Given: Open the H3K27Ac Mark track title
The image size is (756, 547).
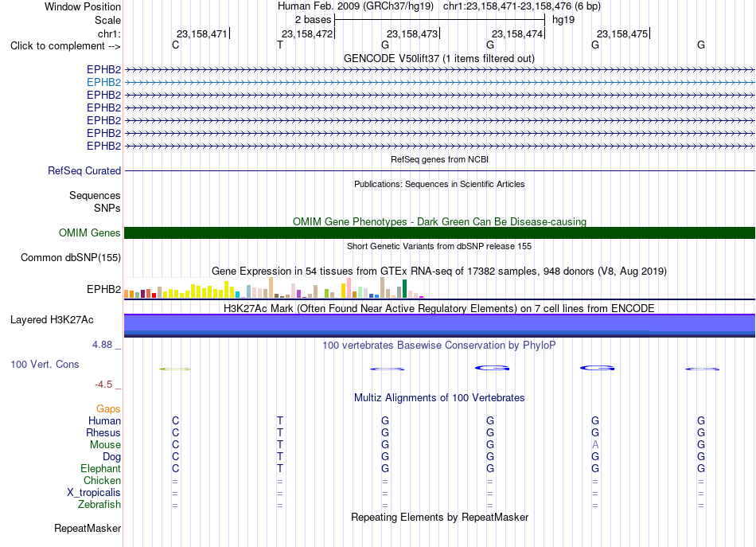Looking at the screenshot, I should [439, 309].
